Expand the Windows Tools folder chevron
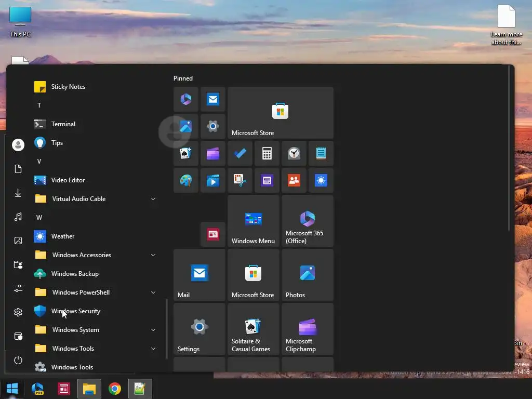Screen dimensions: 532x399 pyautogui.click(x=153, y=349)
